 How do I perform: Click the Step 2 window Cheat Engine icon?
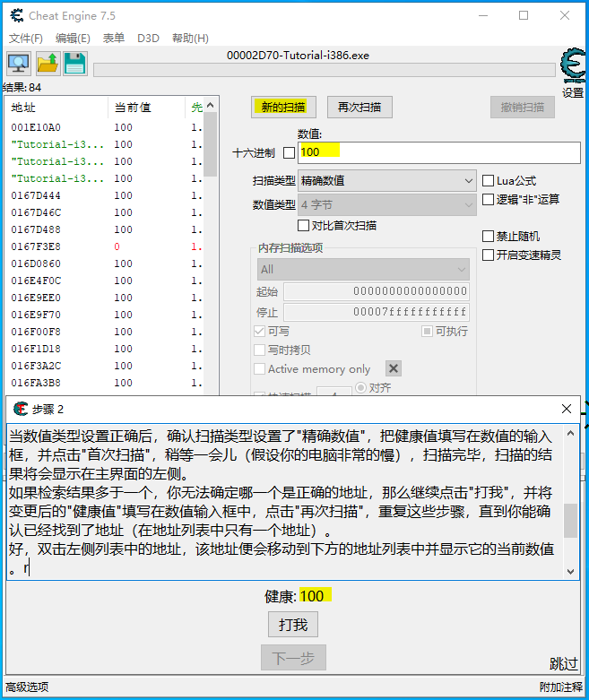(x=20, y=409)
